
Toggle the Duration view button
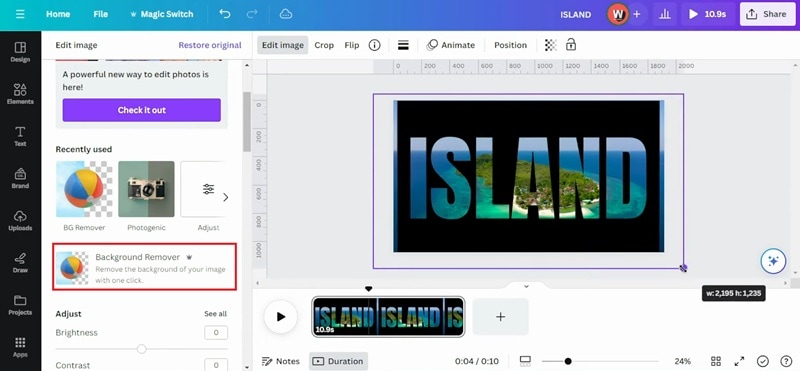(x=338, y=361)
